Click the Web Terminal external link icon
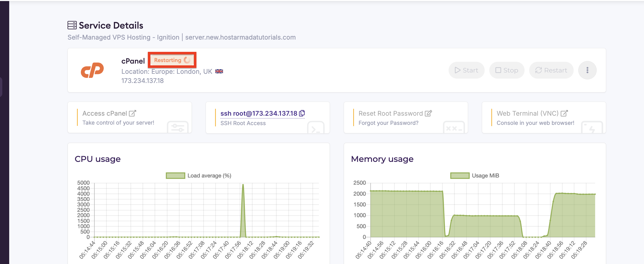Image resolution: width=644 pixels, height=264 pixels. (x=564, y=113)
